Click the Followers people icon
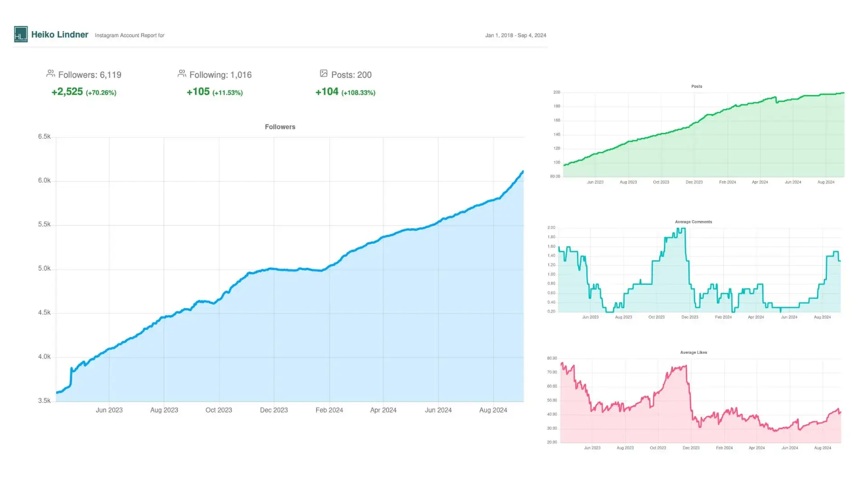This screenshot has height=488, width=868. tap(51, 73)
